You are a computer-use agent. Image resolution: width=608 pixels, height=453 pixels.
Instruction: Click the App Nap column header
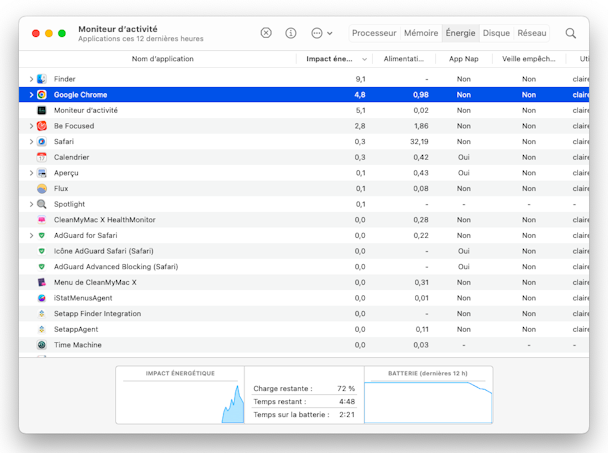click(x=463, y=59)
